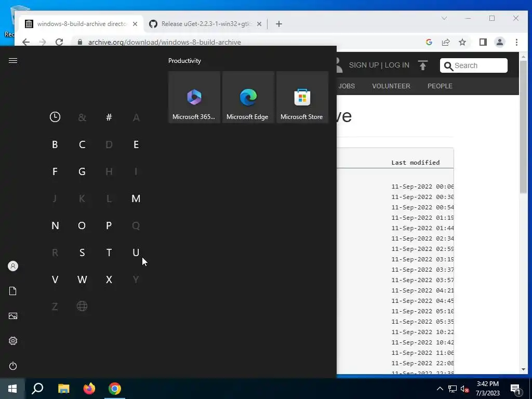Open the Microsoft 365 tile

(x=194, y=97)
